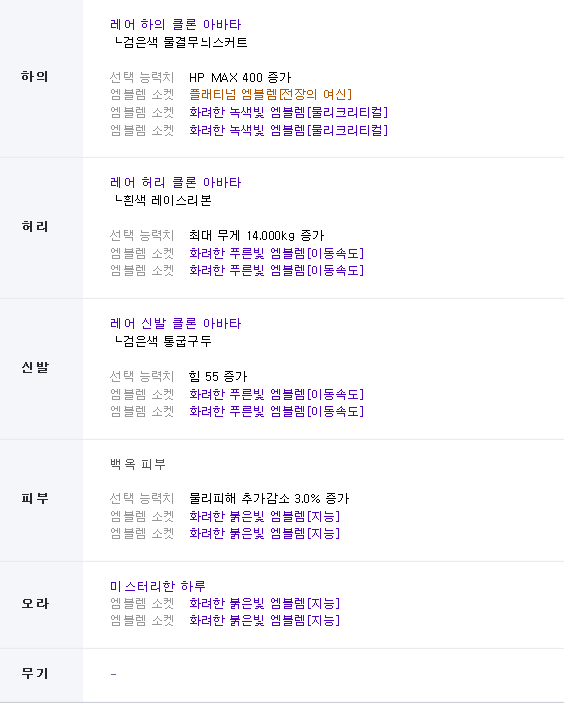Select the 무기 row header cell
This screenshot has height=706, width=564.
tap(41, 675)
